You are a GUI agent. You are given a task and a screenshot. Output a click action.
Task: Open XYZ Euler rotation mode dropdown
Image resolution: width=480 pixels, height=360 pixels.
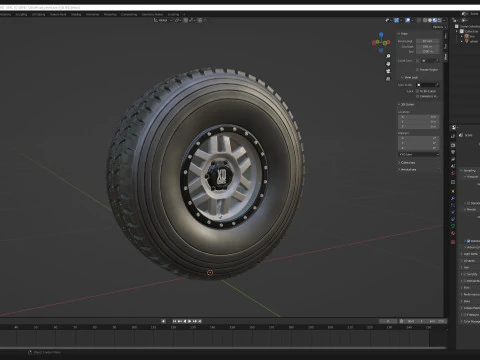pos(419,154)
